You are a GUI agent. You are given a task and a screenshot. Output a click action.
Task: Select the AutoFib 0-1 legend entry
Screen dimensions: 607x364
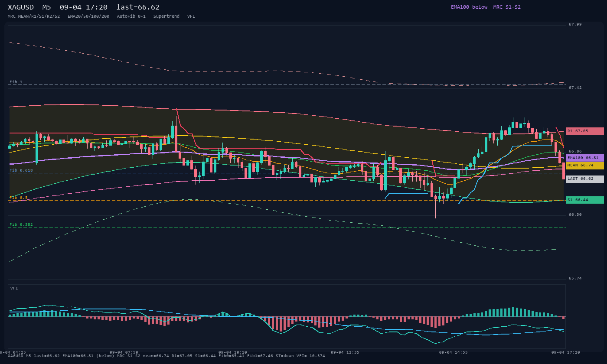click(131, 16)
